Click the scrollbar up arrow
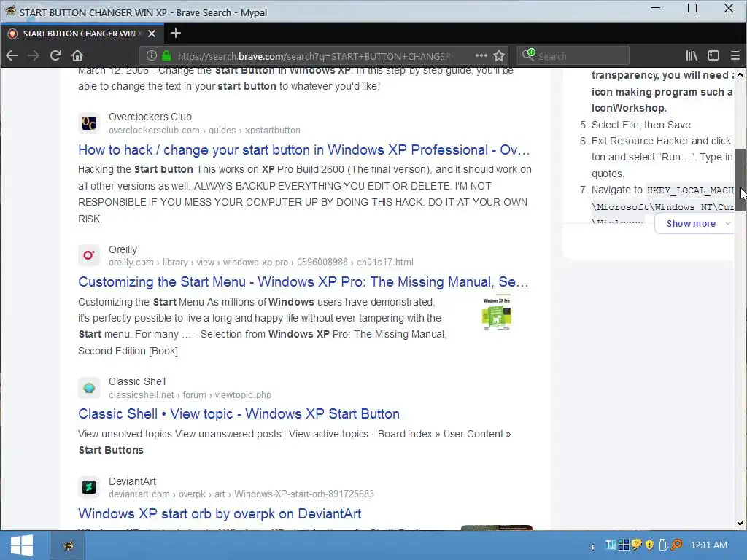This screenshot has height=560, width=747. [740, 74]
